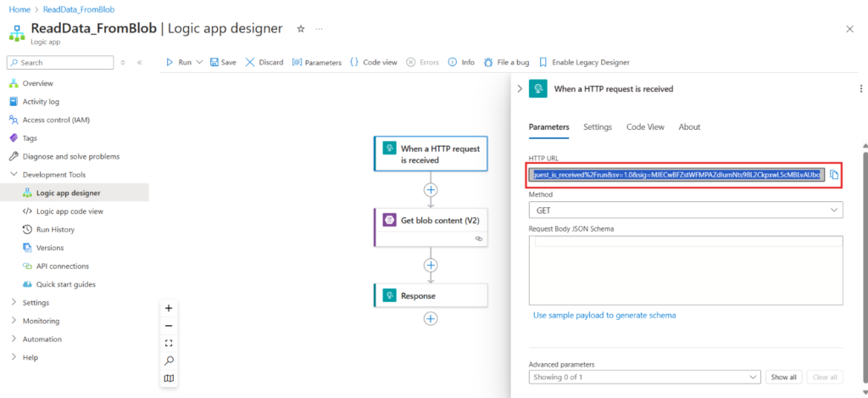Open trigger panel more options menu
This screenshot has height=398, width=868.
coord(860,89)
